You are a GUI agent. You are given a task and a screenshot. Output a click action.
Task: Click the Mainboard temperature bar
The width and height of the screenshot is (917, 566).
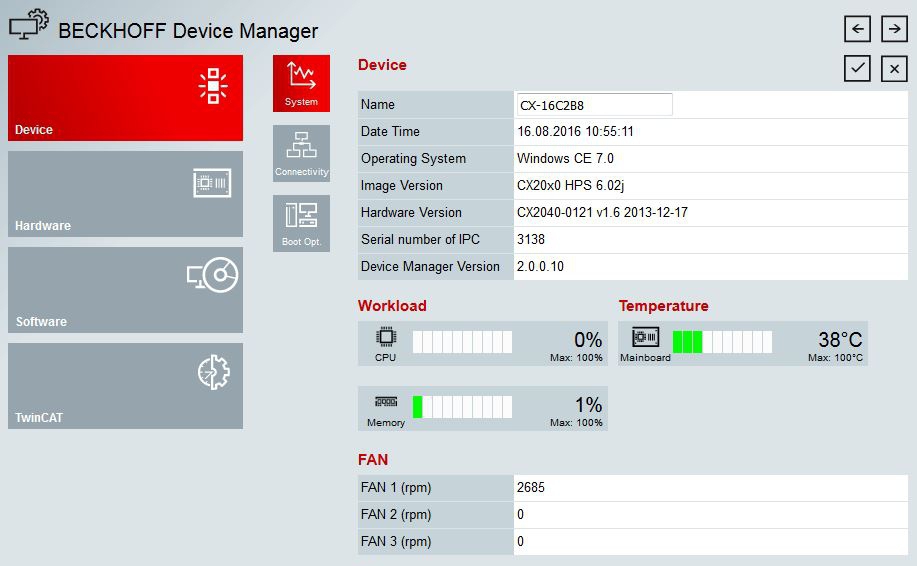(722, 342)
